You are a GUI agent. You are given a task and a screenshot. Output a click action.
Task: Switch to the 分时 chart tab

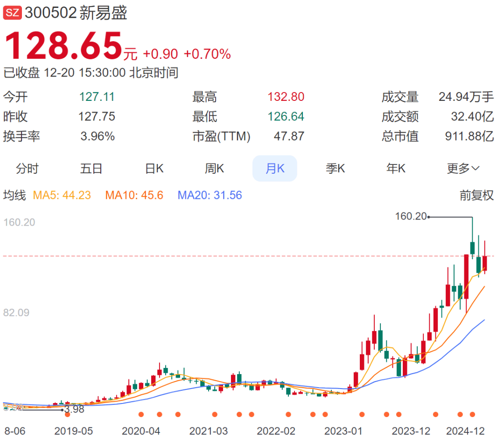(27, 168)
